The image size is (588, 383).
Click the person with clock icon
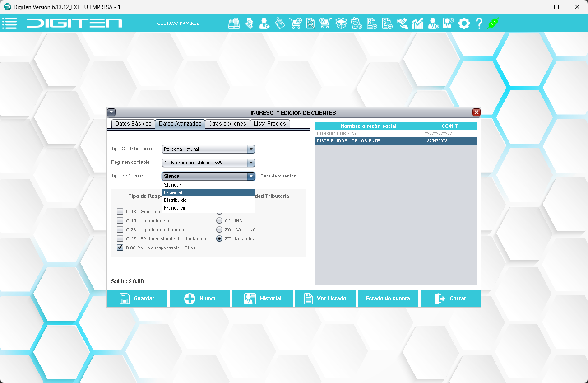[449, 23]
